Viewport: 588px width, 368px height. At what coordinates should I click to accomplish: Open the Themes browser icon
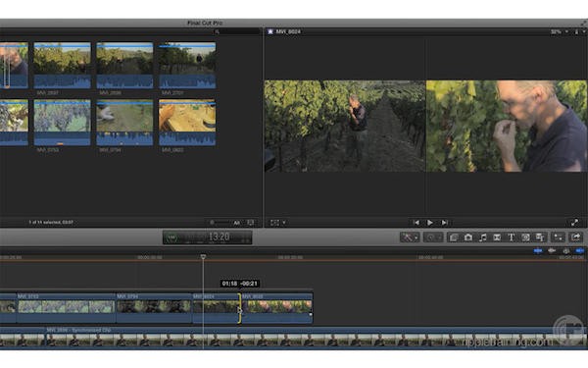[x=540, y=237]
